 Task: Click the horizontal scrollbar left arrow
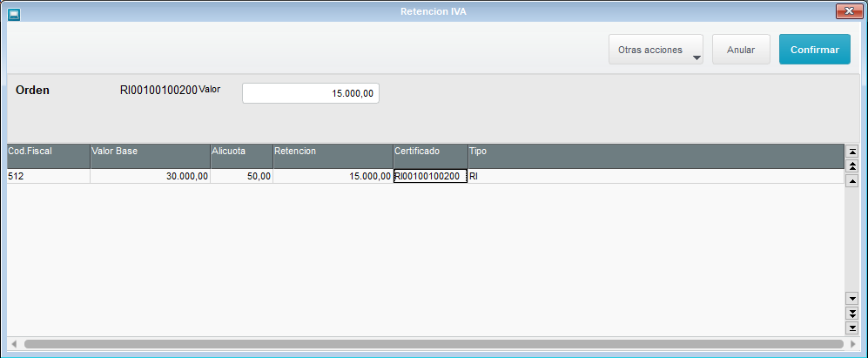click(14, 343)
